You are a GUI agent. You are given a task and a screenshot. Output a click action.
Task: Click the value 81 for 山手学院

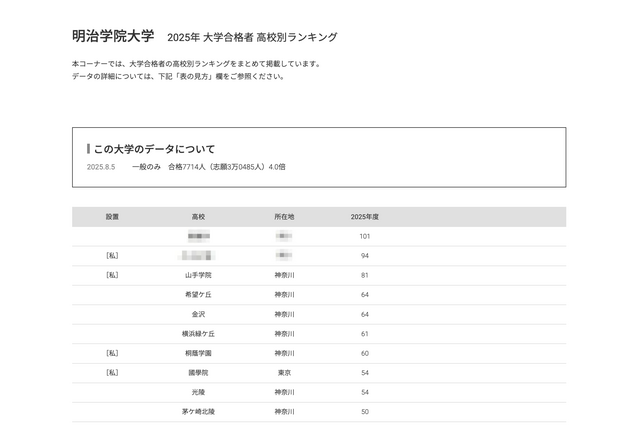click(364, 275)
